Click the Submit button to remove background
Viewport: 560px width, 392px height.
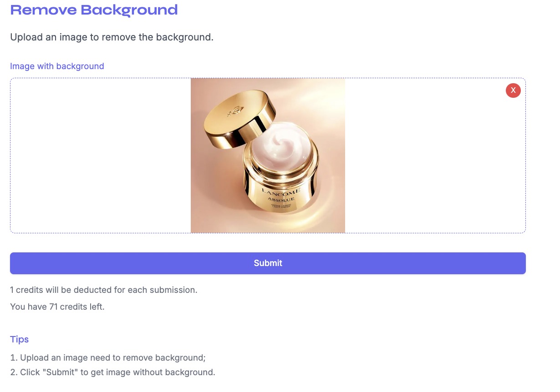click(x=268, y=263)
